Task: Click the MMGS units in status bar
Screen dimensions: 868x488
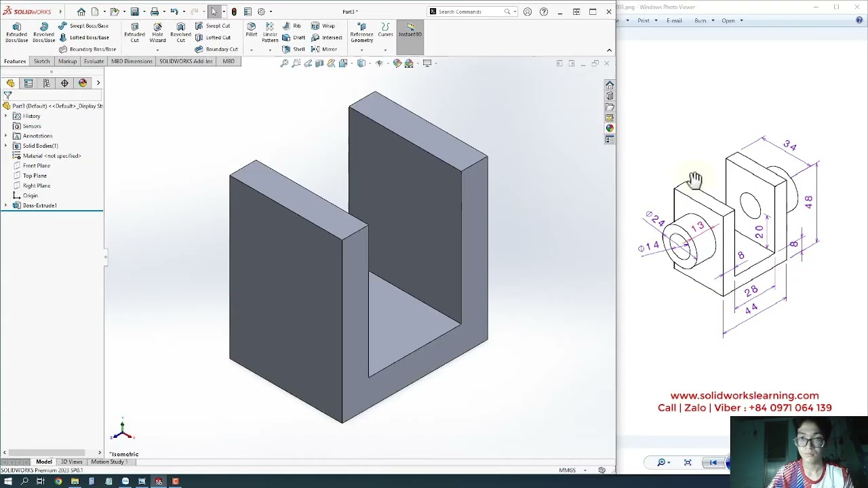Action: point(567,470)
